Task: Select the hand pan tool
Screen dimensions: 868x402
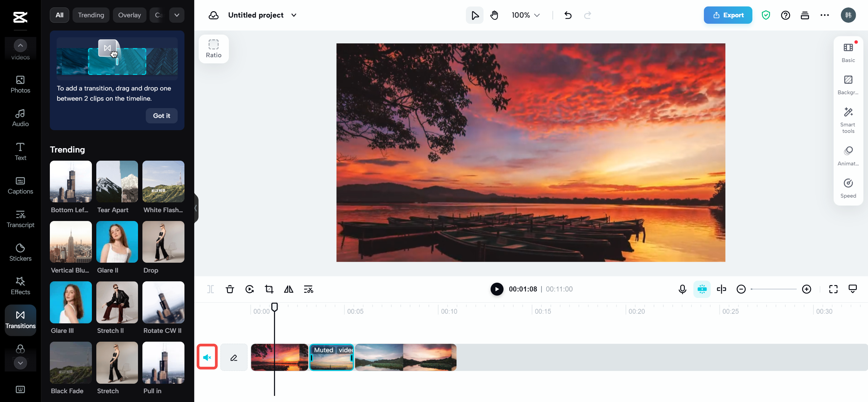Action: [x=494, y=15]
